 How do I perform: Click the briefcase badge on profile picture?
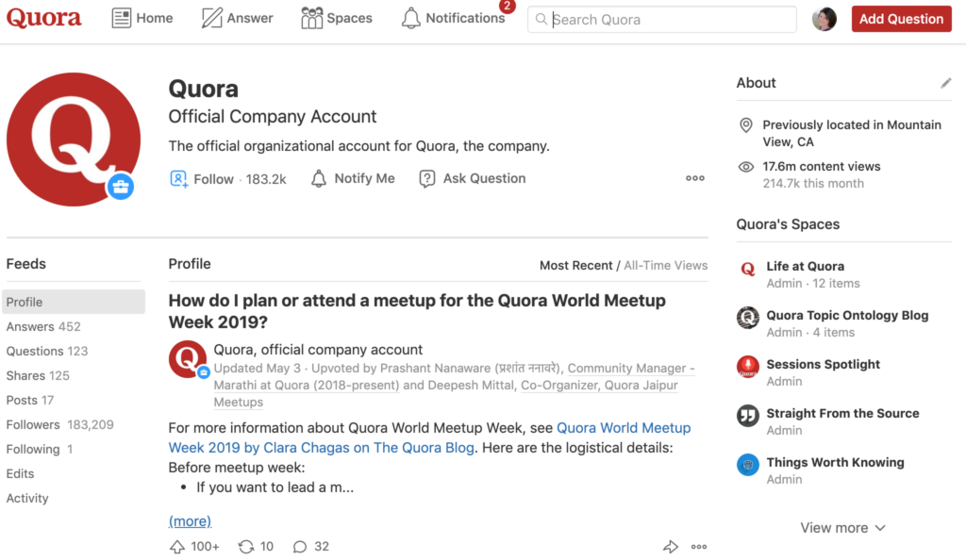pos(120,187)
